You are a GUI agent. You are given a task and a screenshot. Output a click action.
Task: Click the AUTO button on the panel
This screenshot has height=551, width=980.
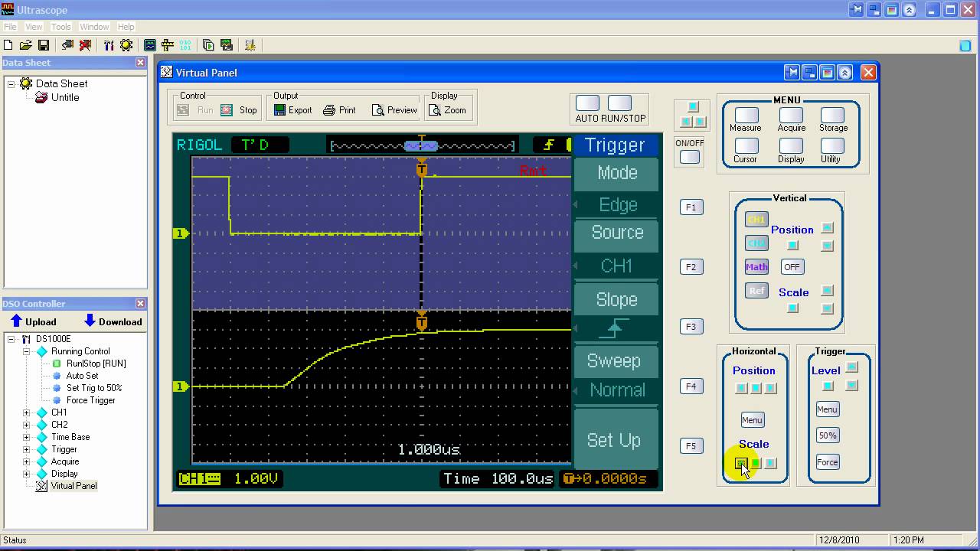coord(587,103)
